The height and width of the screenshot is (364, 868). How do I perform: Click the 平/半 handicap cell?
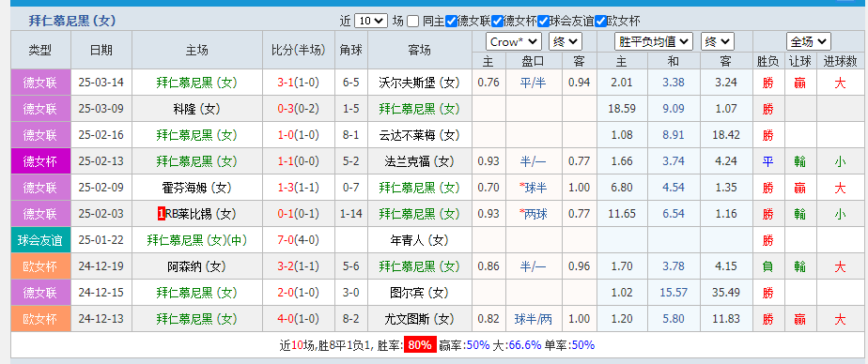coord(533,83)
